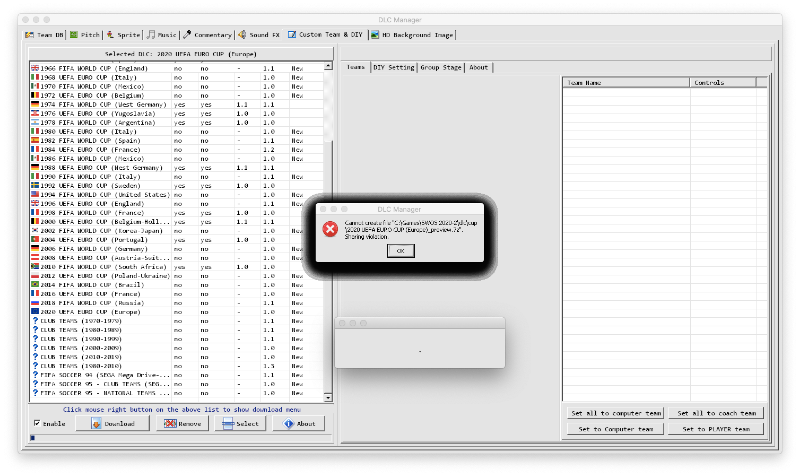Open the Sound FX tab
800x475 pixels.
click(x=258, y=34)
